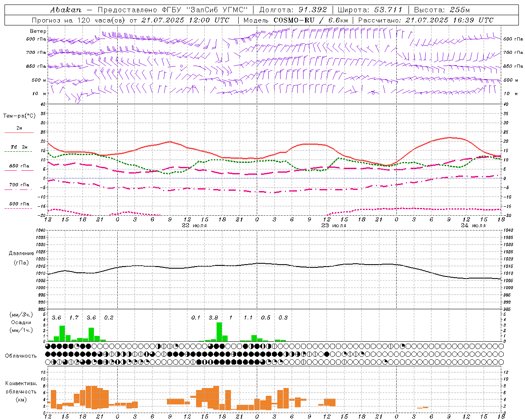Click the 0.3 precipitation amount
The width and height of the screenshot is (525, 420).
pos(283,317)
